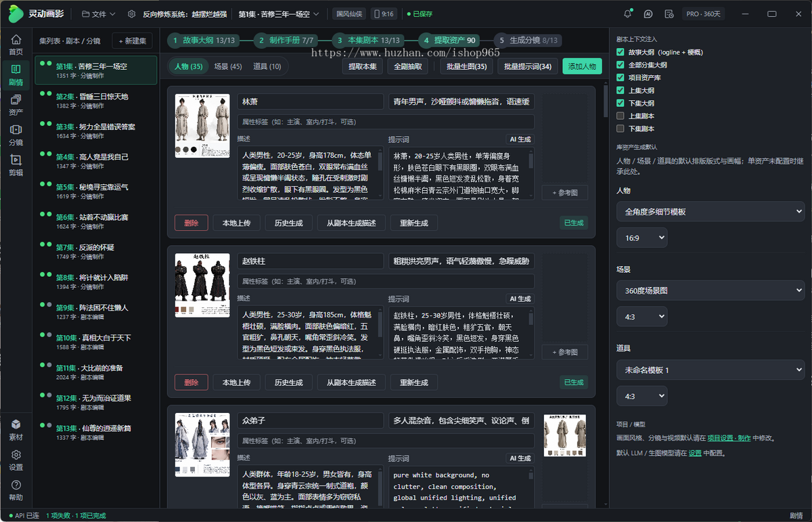Click AI 生成 for 赵铁柱 prompt

[x=520, y=299]
